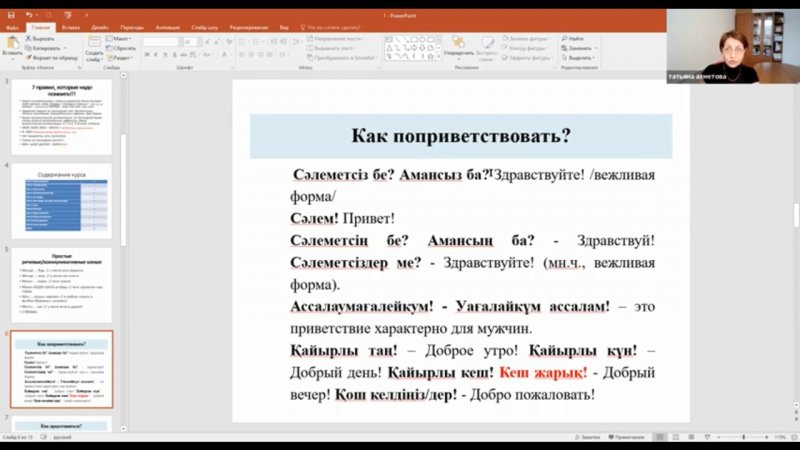Click Replace (Заменить) button
Screen dimensions: 800x450
coord(577,48)
